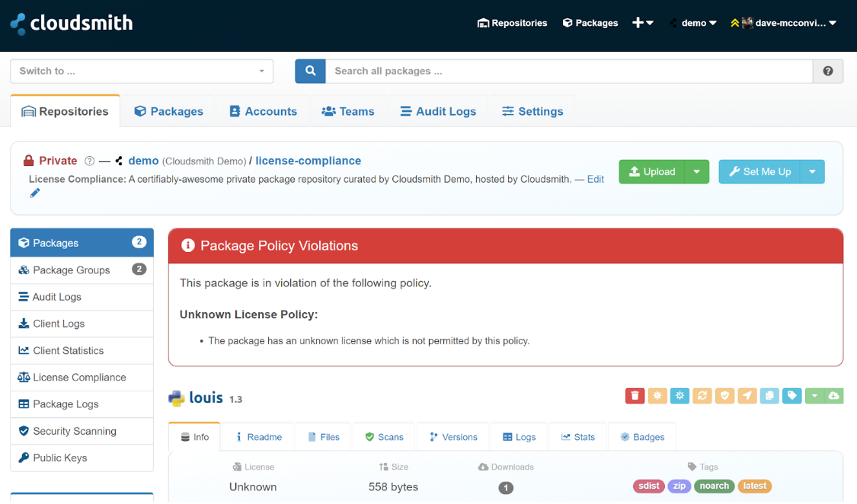
Task: Switch to the Badges tab
Action: (x=642, y=437)
